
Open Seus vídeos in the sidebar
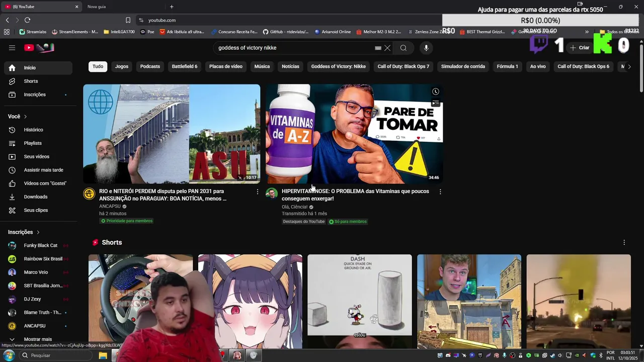[x=38, y=156]
